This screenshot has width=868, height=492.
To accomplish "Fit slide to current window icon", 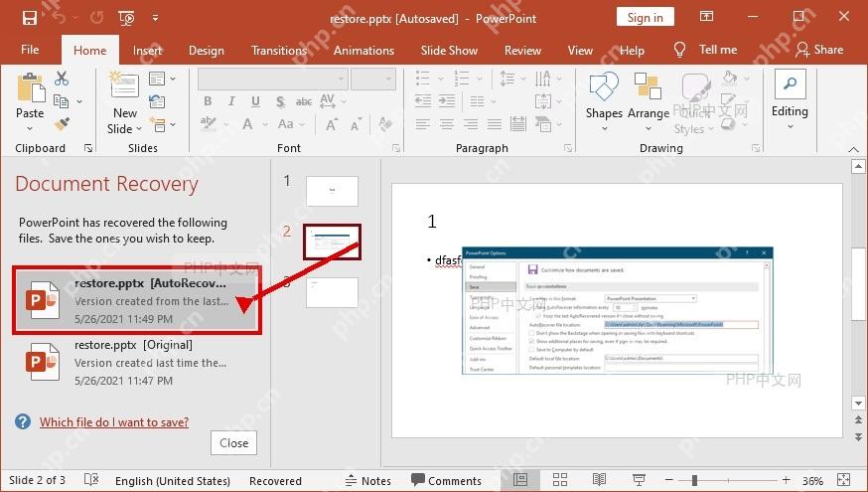I will click(843, 480).
